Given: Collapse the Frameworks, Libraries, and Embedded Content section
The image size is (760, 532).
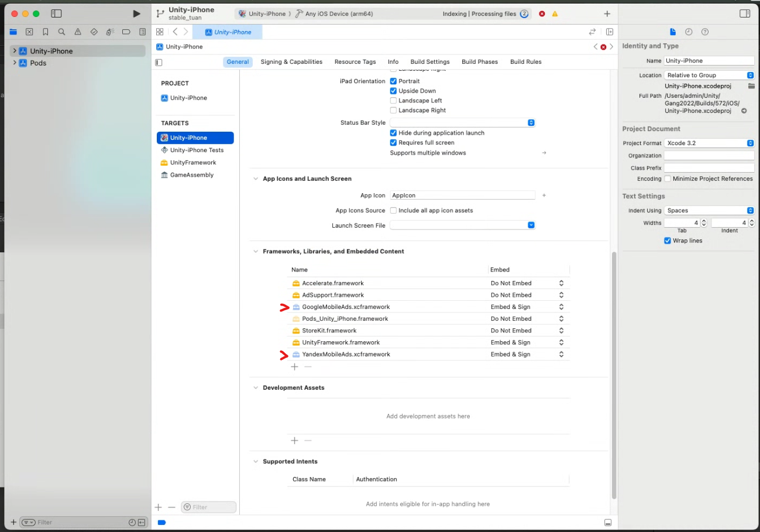Looking at the screenshot, I should [256, 252].
